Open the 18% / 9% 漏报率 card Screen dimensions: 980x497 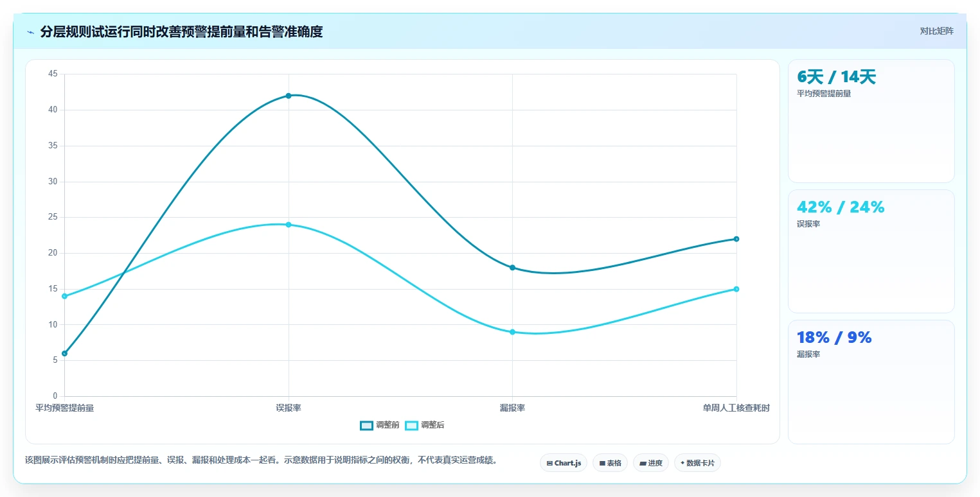[871, 381]
